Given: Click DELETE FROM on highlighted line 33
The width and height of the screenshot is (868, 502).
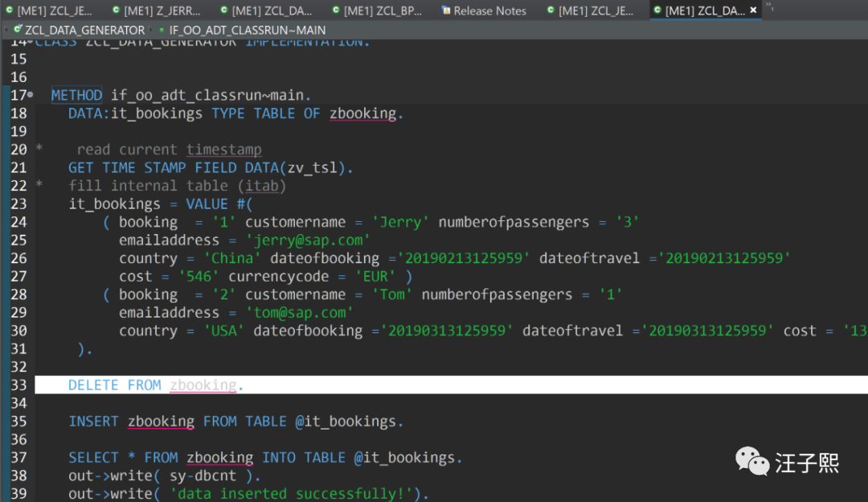Looking at the screenshot, I should [x=115, y=385].
